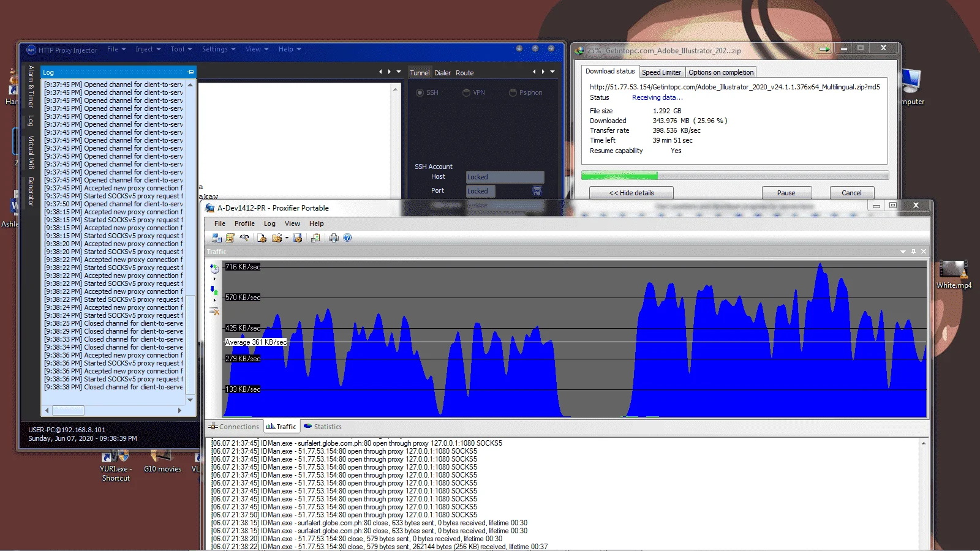Click tunnel pane tab list dropdown arrow

click(552, 72)
